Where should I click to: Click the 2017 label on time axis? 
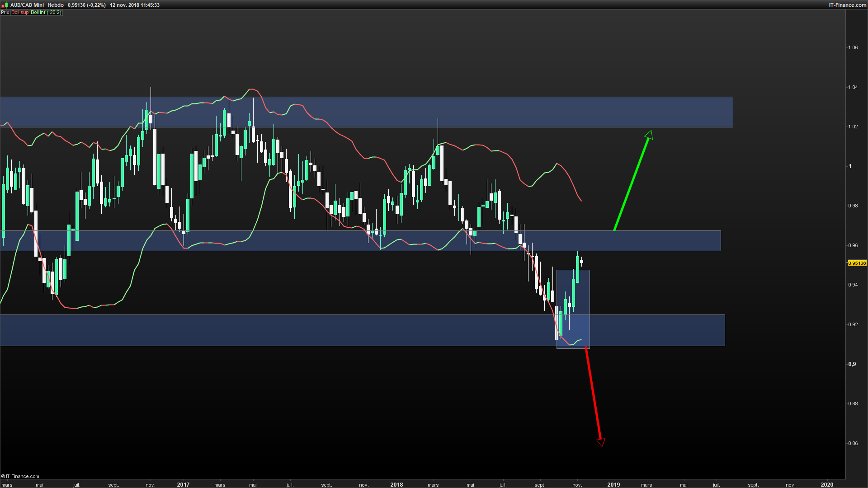point(183,484)
